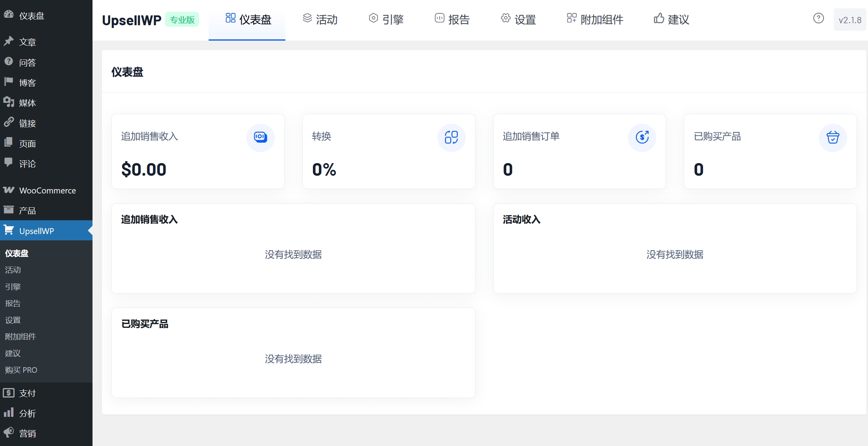Viewport: 868px width, 446px height.
Task: Click the conversion card icon
Action: pyautogui.click(x=451, y=137)
